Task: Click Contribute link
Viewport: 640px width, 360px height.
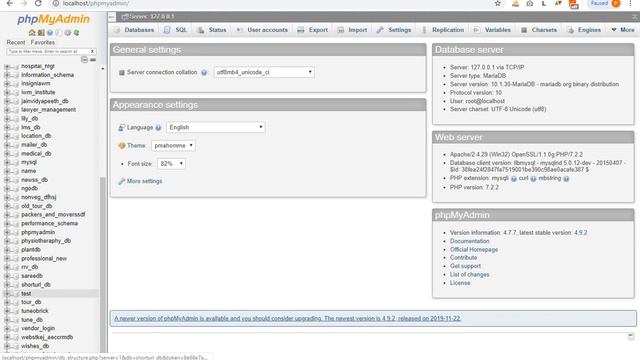Action: (x=463, y=258)
